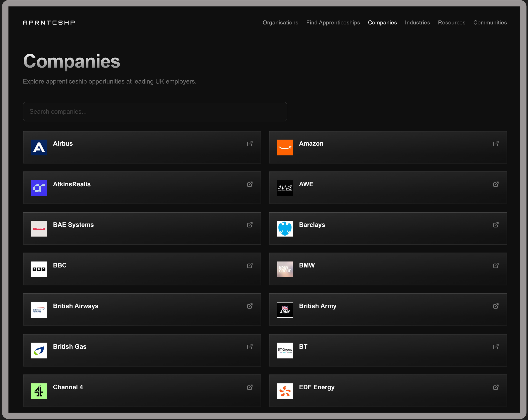The height and width of the screenshot is (420, 528).
Task: Click the BBC logo thumbnail
Action: (39, 269)
